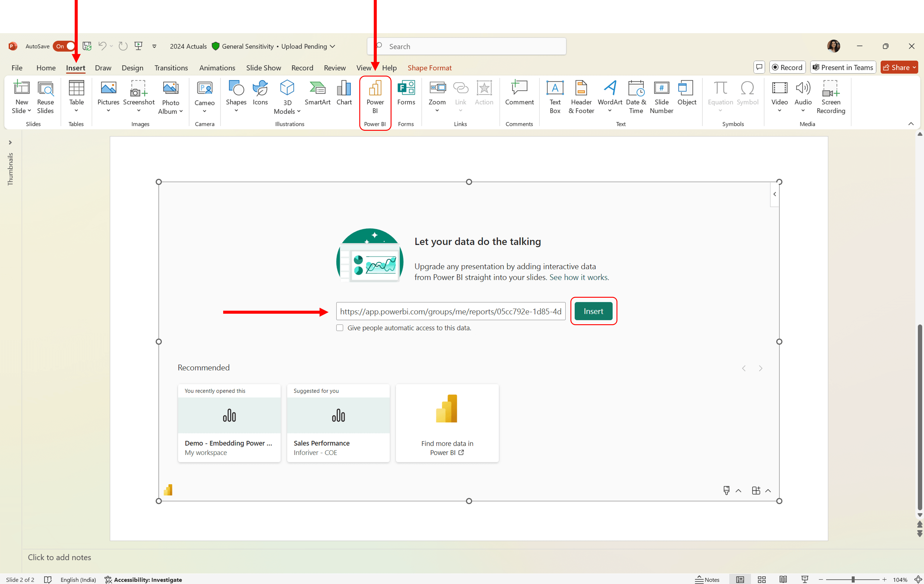924x584 pixels.
Task: Open the Audio dropdown
Action: [x=803, y=111]
